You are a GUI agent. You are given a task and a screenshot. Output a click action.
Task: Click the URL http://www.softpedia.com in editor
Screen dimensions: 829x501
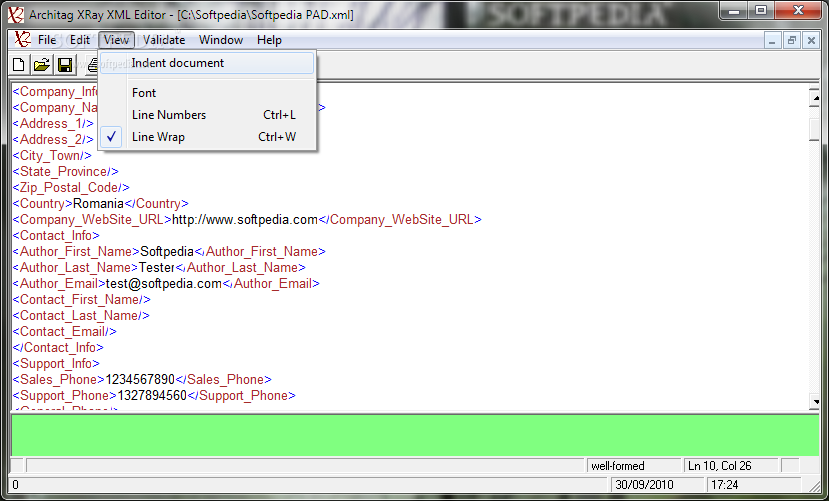245,219
